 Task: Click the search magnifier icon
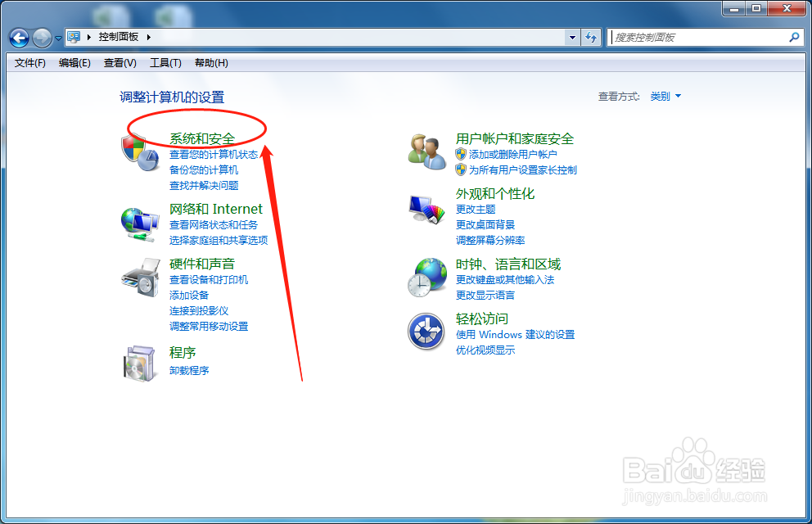794,38
